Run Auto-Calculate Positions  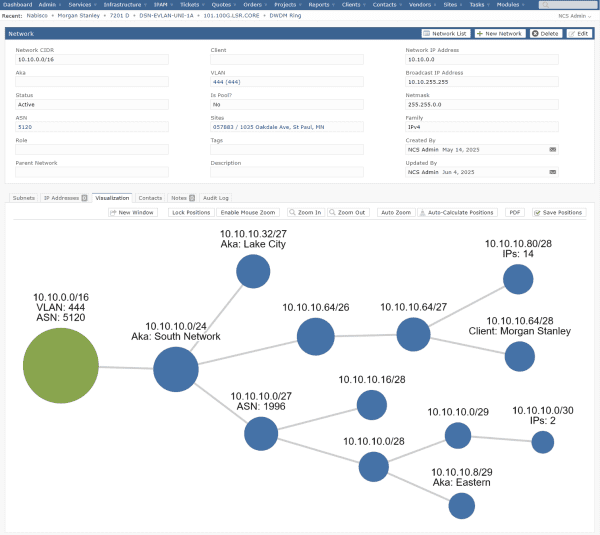(457, 213)
